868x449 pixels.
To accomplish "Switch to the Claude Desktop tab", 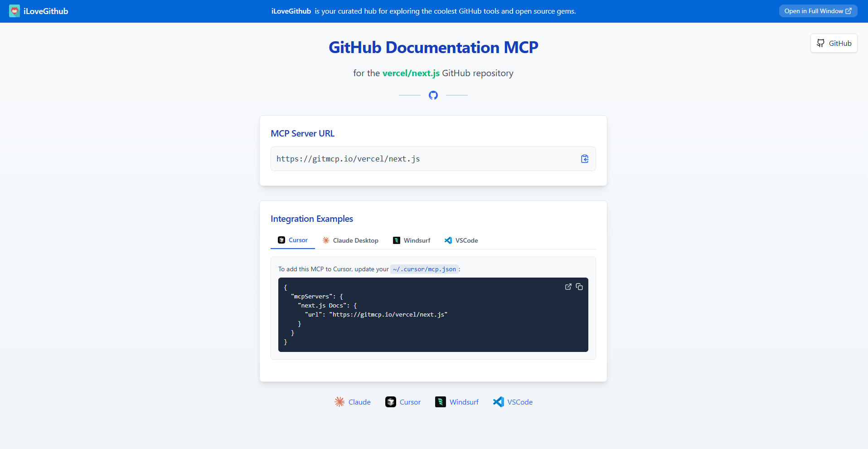I will (350, 240).
